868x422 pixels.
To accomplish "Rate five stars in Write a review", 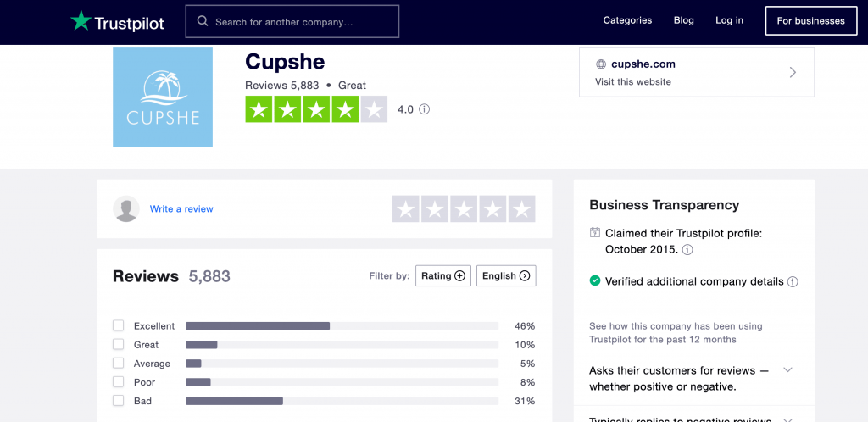I will 521,209.
